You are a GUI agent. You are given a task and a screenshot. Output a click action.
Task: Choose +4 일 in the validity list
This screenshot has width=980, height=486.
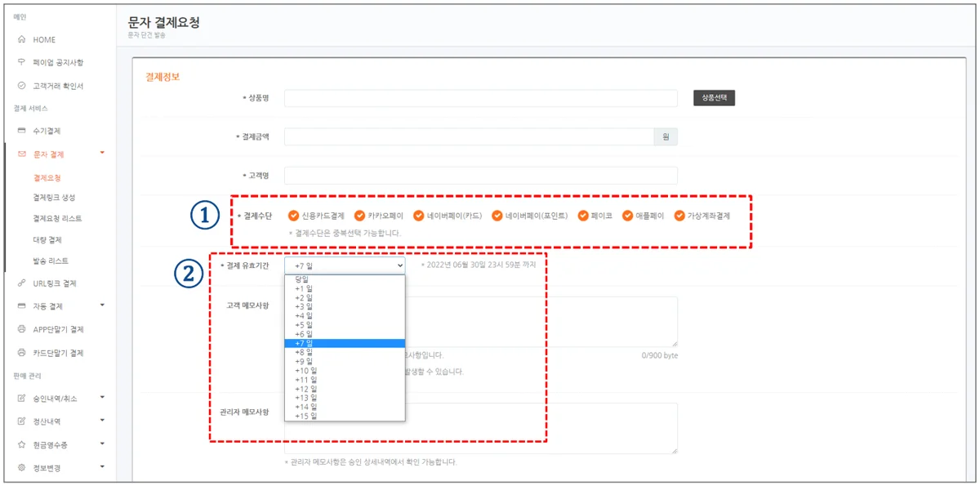tap(345, 315)
